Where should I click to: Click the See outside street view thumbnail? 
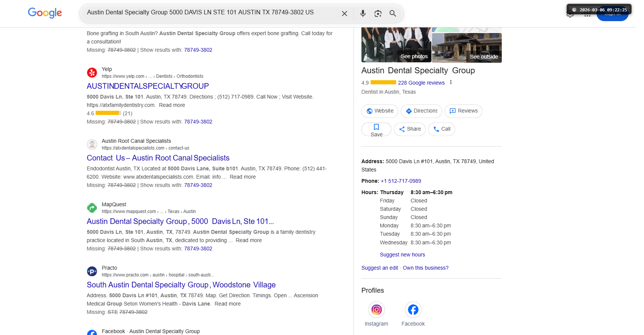467,48
